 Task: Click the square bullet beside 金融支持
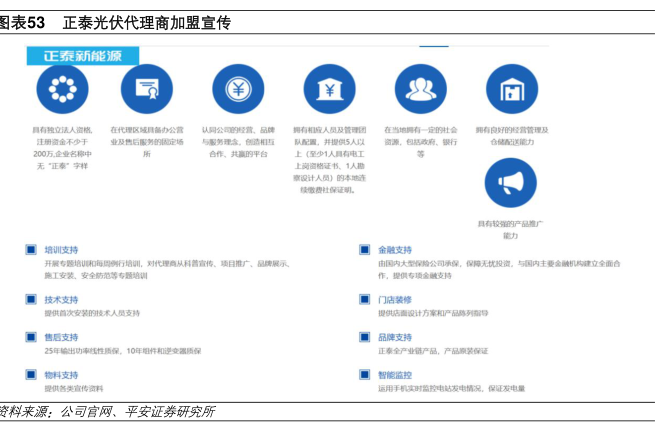pyautogui.click(x=365, y=249)
